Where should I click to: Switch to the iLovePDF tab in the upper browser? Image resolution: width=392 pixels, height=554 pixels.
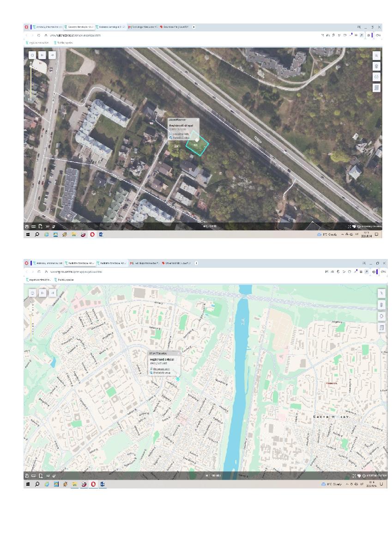pyautogui.click(x=175, y=27)
